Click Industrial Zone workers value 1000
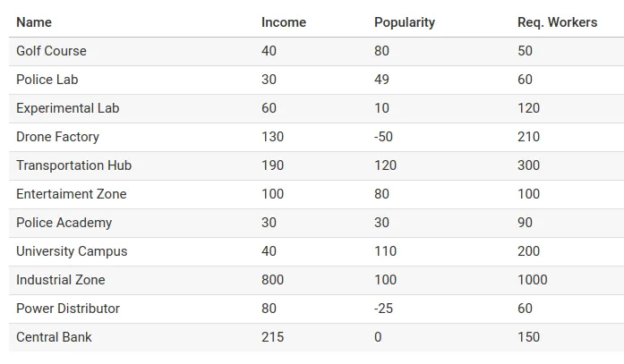The image size is (624, 364). [x=533, y=280]
